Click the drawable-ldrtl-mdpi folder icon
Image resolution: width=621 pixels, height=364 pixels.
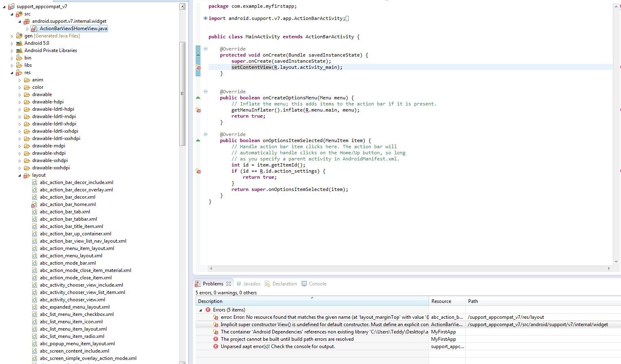click(27, 116)
